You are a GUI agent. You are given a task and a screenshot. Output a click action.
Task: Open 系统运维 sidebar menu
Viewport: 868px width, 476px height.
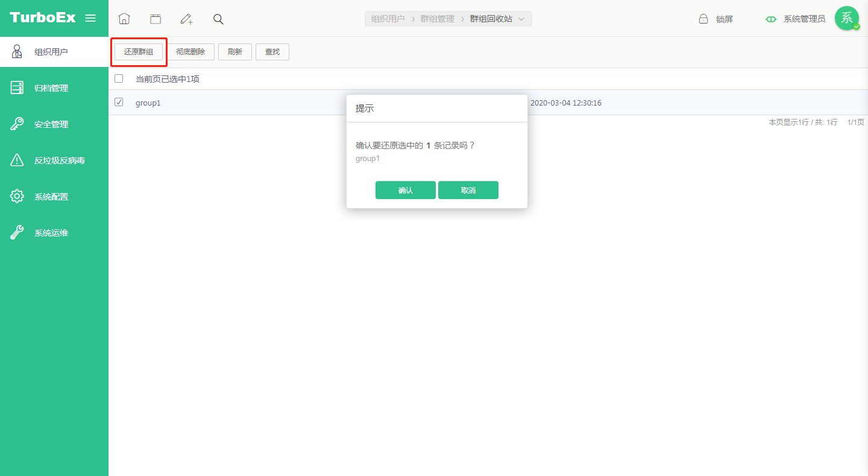(54, 233)
